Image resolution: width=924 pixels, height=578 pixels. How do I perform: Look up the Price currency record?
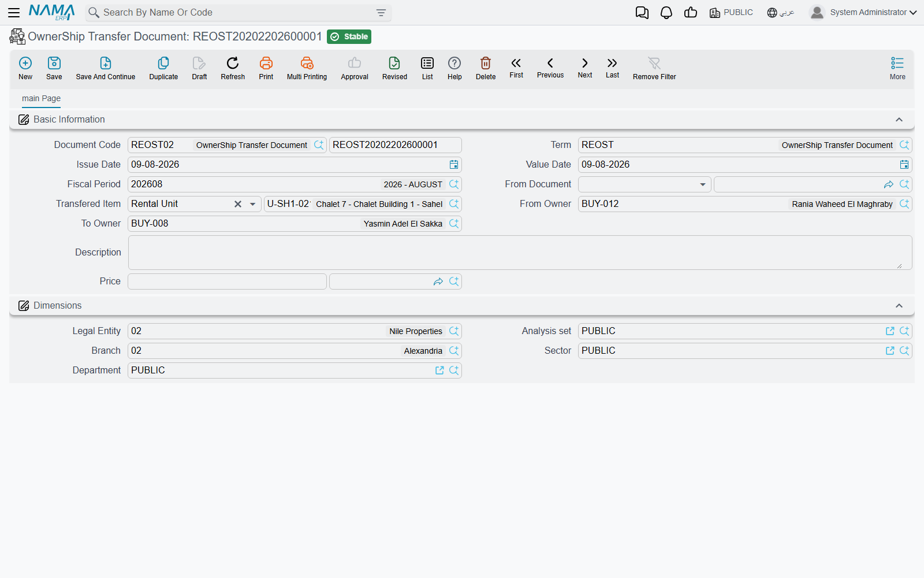(x=454, y=281)
